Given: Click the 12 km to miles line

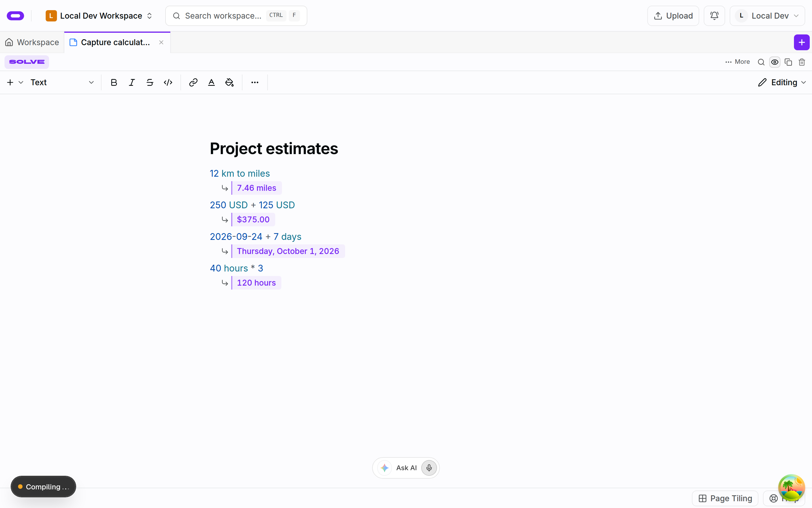Looking at the screenshot, I should (x=240, y=173).
